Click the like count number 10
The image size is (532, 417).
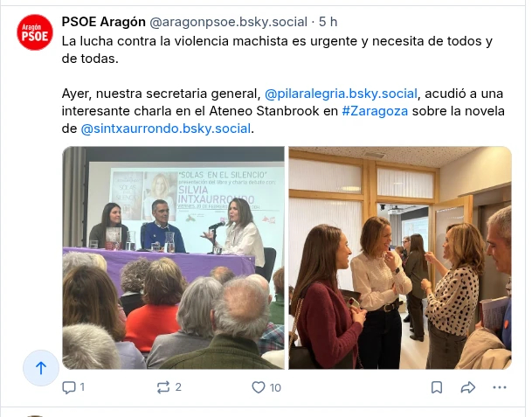click(x=275, y=387)
